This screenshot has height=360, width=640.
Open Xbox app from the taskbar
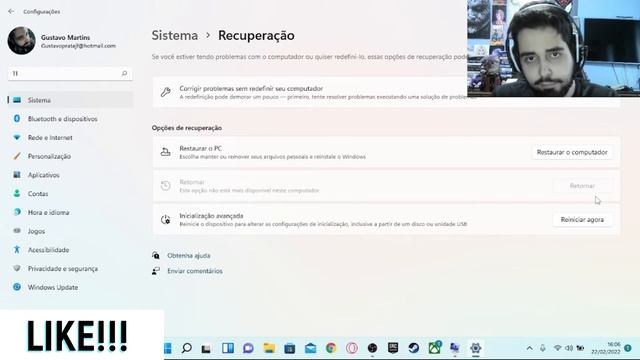(x=434, y=348)
